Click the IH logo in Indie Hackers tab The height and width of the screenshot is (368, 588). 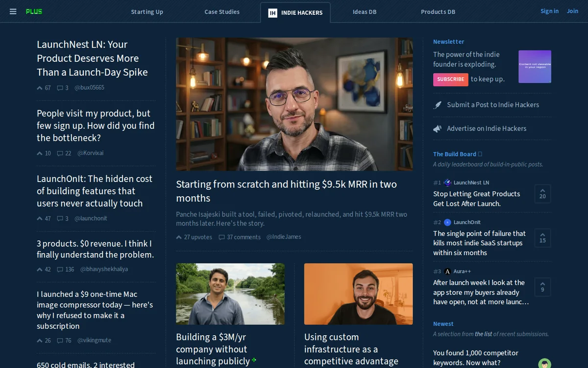[272, 13]
